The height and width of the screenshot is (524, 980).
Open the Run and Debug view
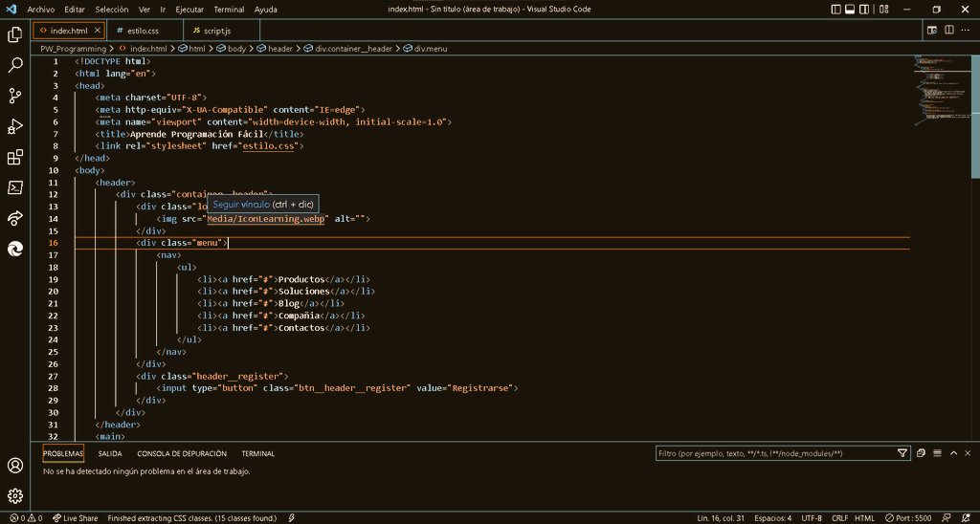click(15, 126)
